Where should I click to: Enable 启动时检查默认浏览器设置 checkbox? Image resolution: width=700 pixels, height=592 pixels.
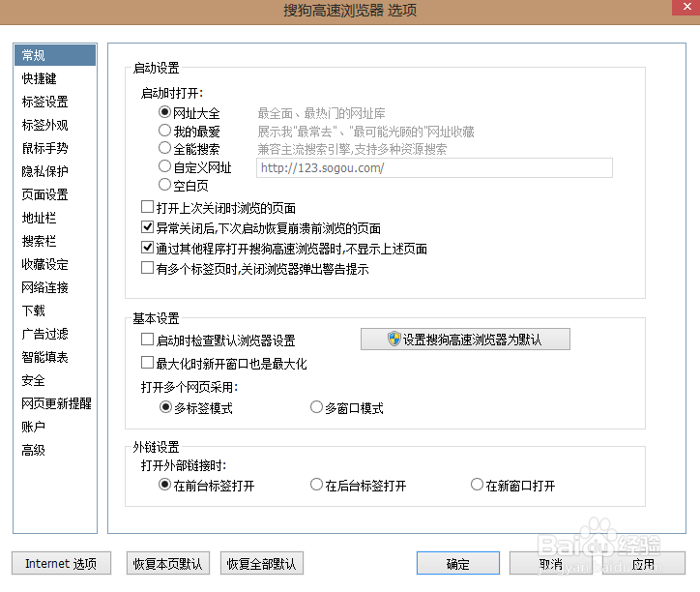click(147, 340)
